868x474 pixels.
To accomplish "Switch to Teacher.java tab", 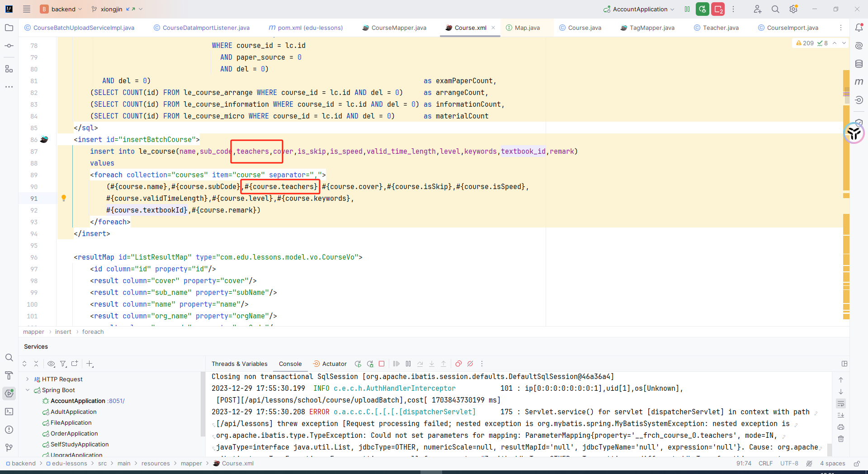I will click(x=716, y=28).
